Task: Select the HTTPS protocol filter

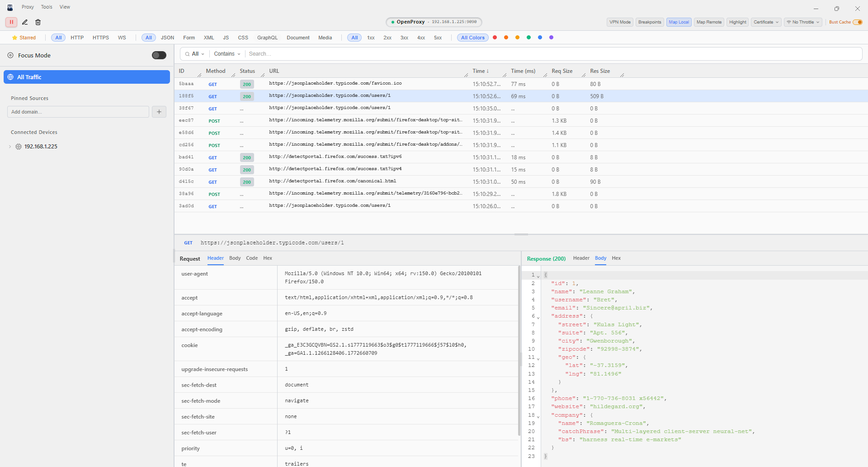Action: point(101,38)
